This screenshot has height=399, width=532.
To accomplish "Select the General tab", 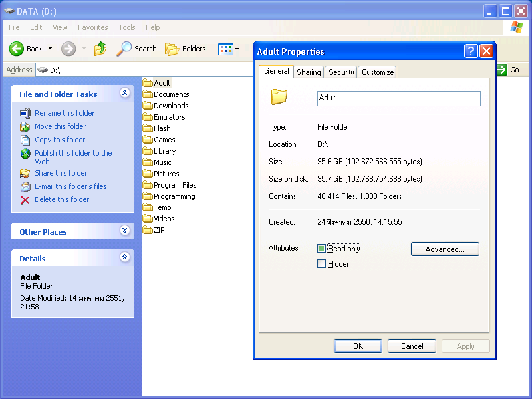I will pyautogui.click(x=277, y=71).
